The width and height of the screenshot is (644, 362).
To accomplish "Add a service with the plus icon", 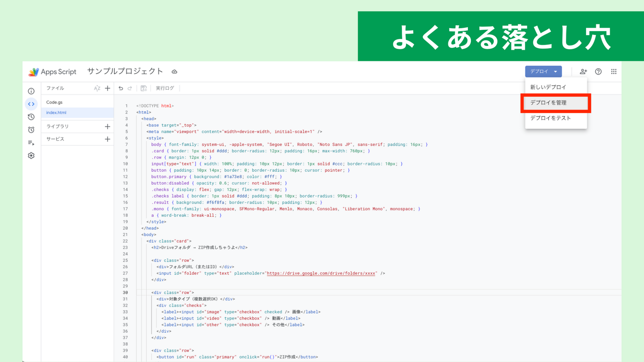I will 108,139.
